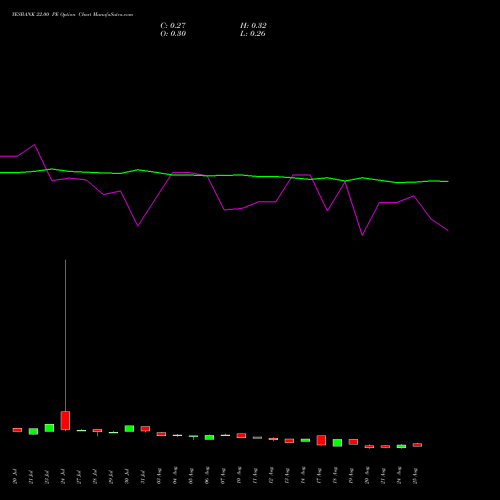
Task: Click the 24 Jul date label
Action: coord(63,477)
